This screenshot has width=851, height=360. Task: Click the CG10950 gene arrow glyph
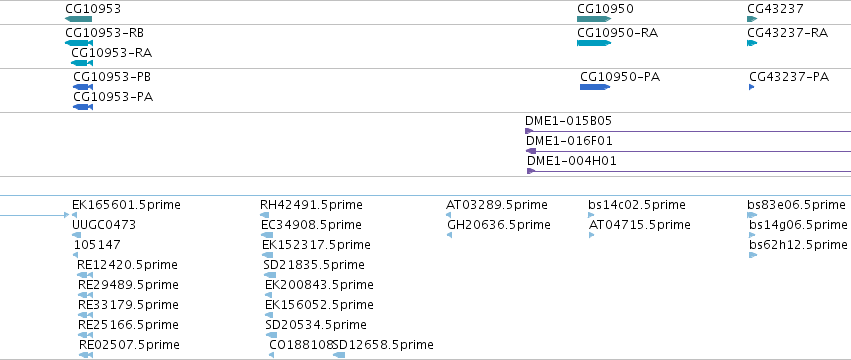[x=594, y=19]
